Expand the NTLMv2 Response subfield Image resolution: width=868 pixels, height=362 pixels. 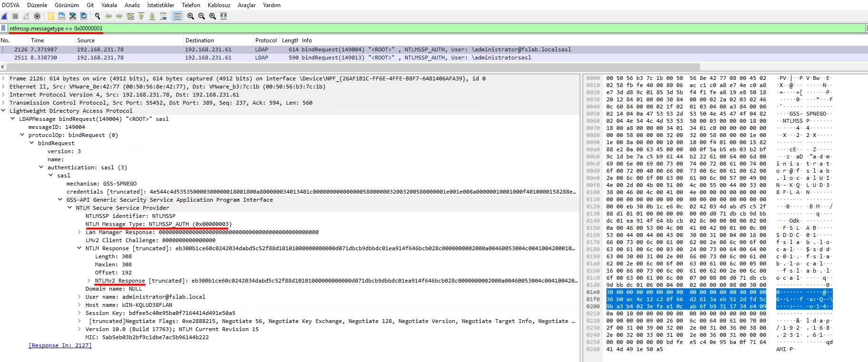pyautogui.click(x=89, y=281)
